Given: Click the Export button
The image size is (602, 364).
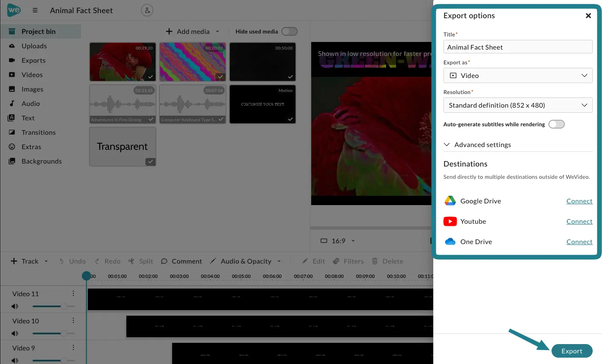Looking at the screenshot, I should 571,351.
